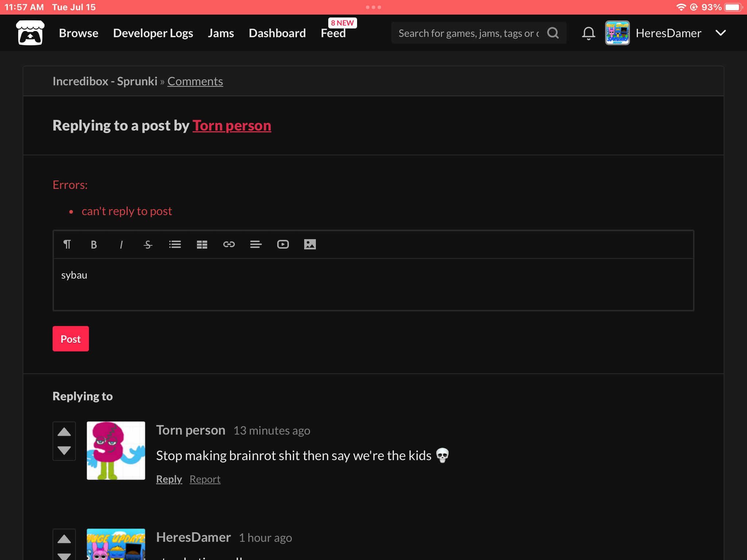Open the notifications bell
The width and height of the screenshot is (747, 560).
click(588, 33)
